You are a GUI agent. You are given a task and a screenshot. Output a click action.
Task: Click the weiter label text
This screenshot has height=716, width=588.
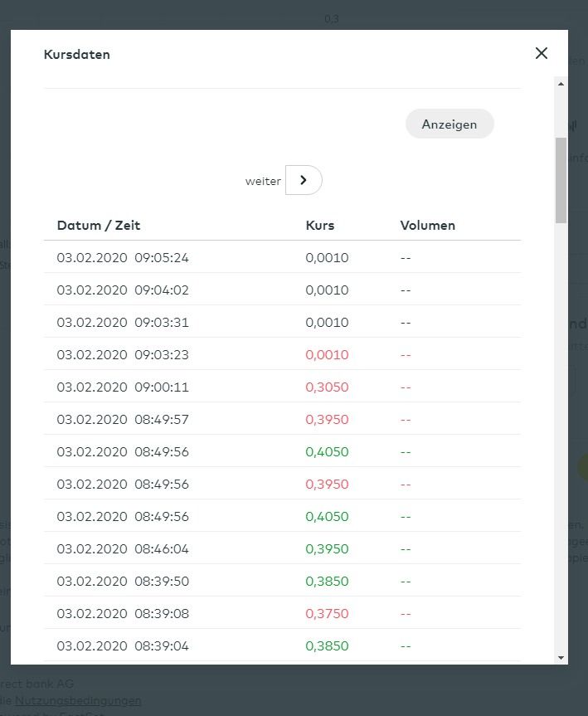[x=263, y=181]
